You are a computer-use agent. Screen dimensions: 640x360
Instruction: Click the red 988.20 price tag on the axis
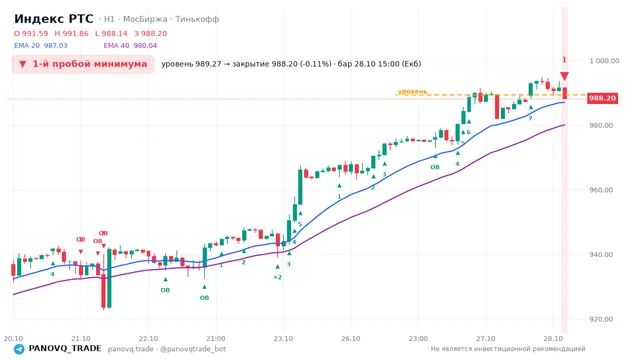coord(602,98)
